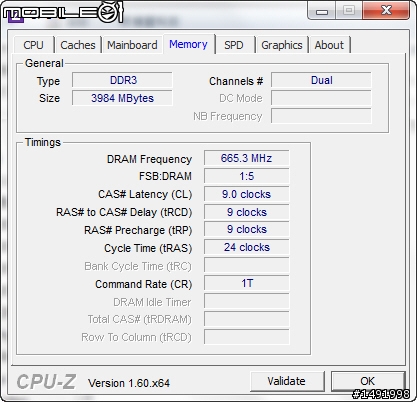The image size is (417, 402).
Task: Click the Size label in General
Action: point(49,98)
